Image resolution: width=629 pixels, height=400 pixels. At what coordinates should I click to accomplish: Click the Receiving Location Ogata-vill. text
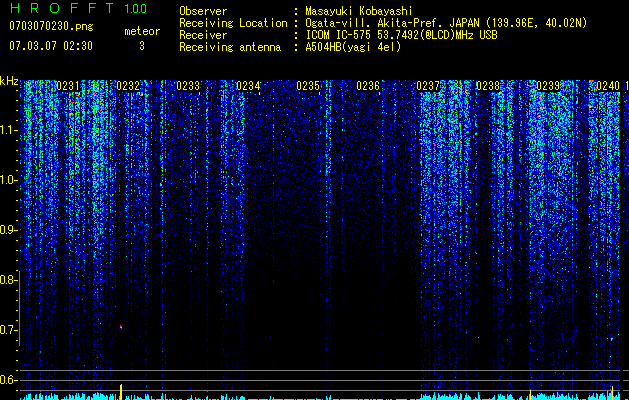click(x=446, y=23)
